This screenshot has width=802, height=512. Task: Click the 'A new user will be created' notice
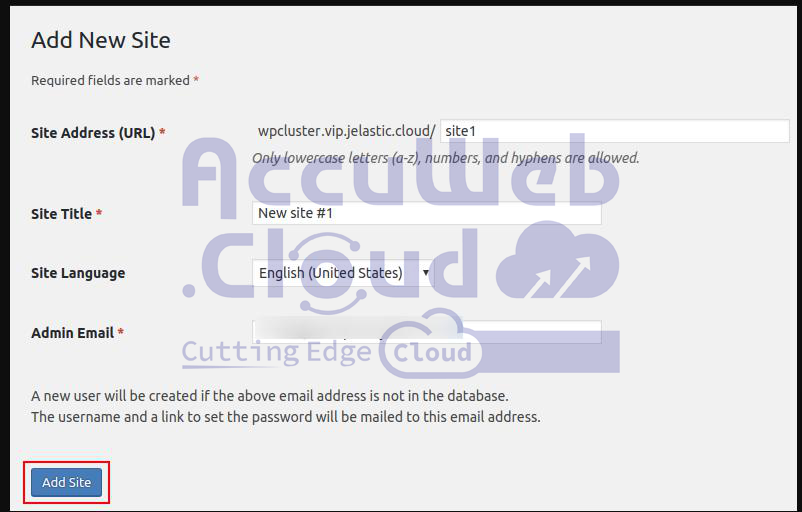(x=269, y=396)
